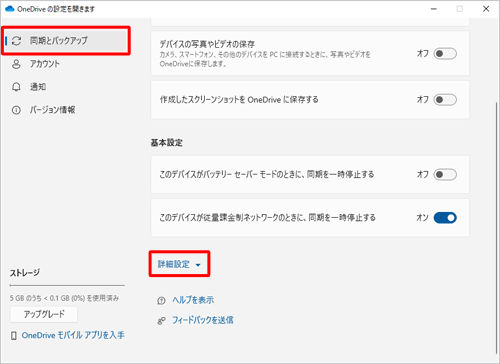
Task: Click the help question mark icon
Action: (161, 300)
